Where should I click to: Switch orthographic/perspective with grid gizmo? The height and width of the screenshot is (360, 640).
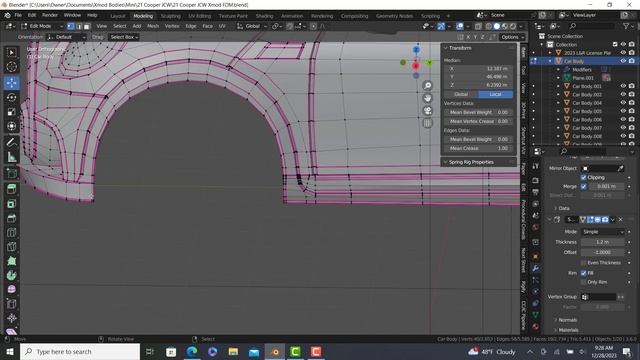pos(427,123)
